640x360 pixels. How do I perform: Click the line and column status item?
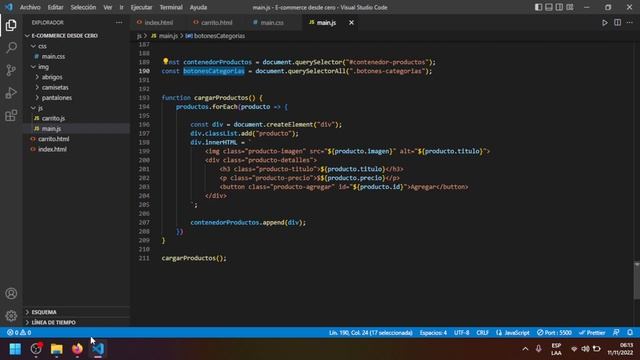tap(371, 333)
